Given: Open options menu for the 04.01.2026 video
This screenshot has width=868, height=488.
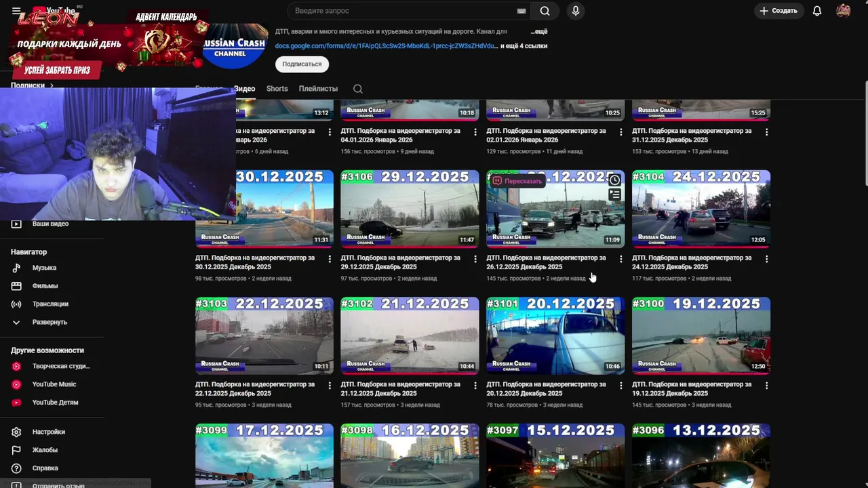Looking at the screenshot, I should (x=475, y=132).
